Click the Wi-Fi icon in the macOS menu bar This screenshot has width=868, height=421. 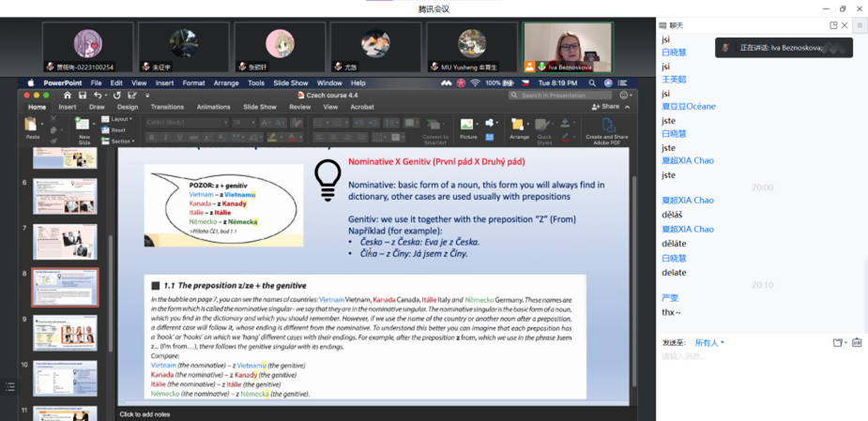tap(475, 83)
